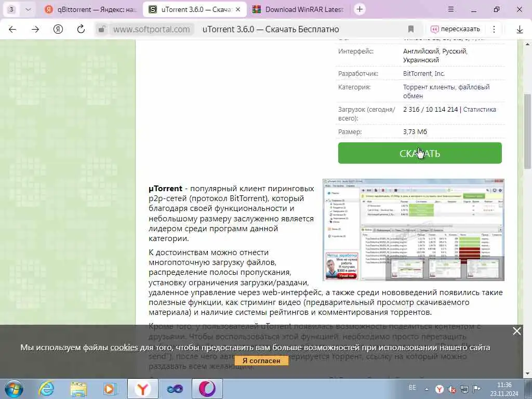Switch to Yandex Browser taskbar icon

pos(143,389)
